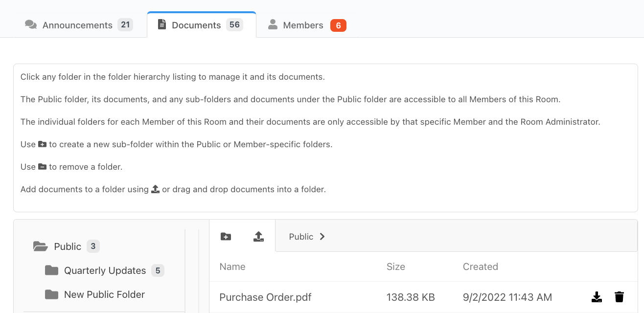The image size is (644, 313).
Task: Sort by the Created column header
Action: (481, 267)
